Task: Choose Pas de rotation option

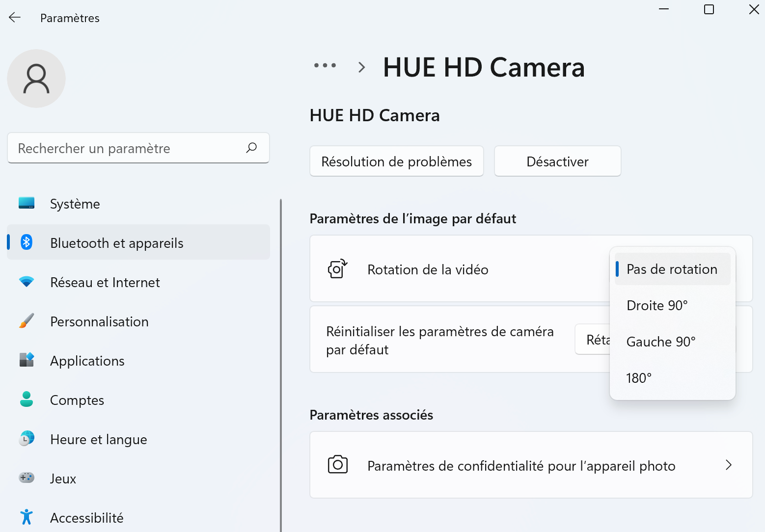Action: pyautogui.click(x=672, y=269)
